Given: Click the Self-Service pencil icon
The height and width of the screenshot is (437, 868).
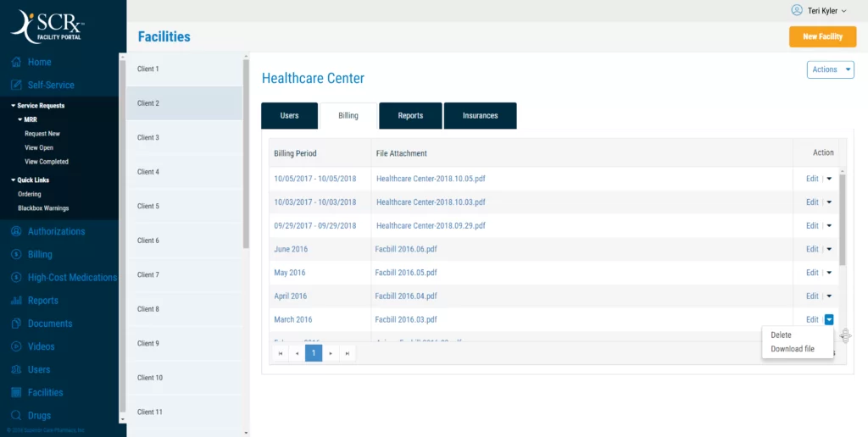Looking at the screenshot, I should (17, 86).
